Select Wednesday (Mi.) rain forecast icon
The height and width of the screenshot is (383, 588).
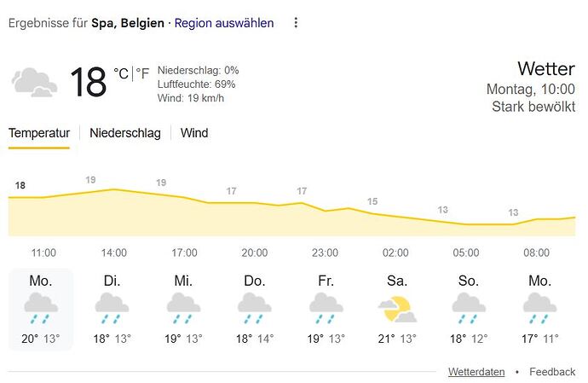(183, 308)
